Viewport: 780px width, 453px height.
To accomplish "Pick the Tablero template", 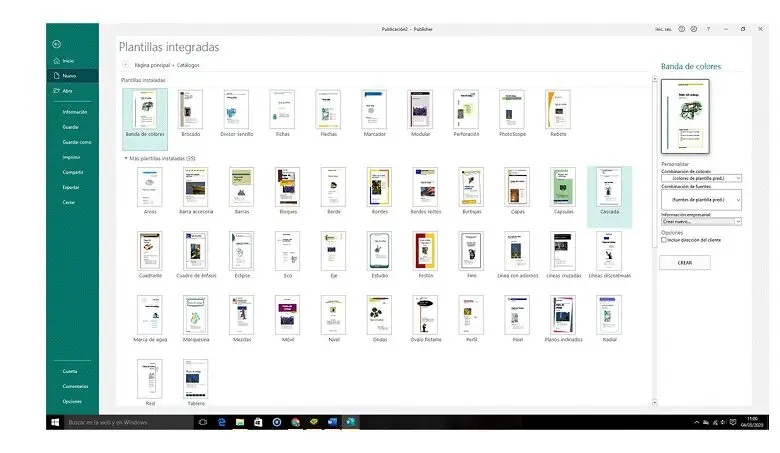I will click(195, 382).
